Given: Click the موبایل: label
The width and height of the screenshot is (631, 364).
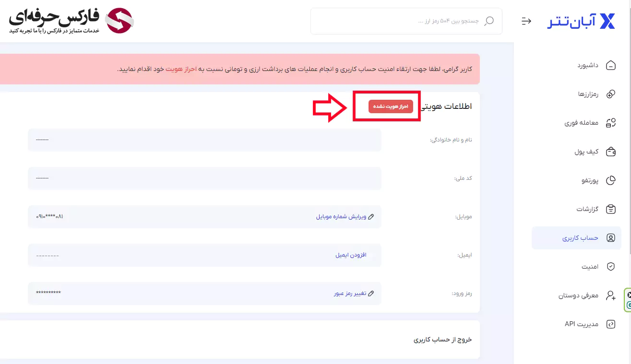Looking at the screenshot, I should [464, 217].
